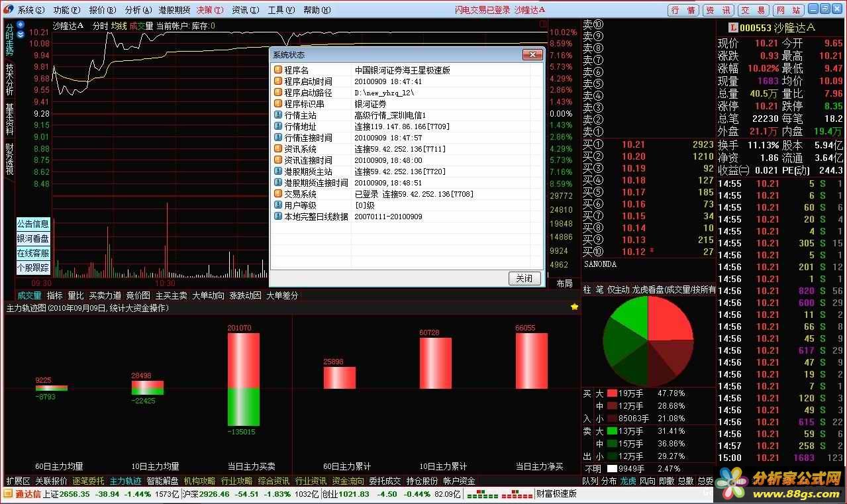Open the 报价(B) menu

pyautogui.click(x=103, y=10)
